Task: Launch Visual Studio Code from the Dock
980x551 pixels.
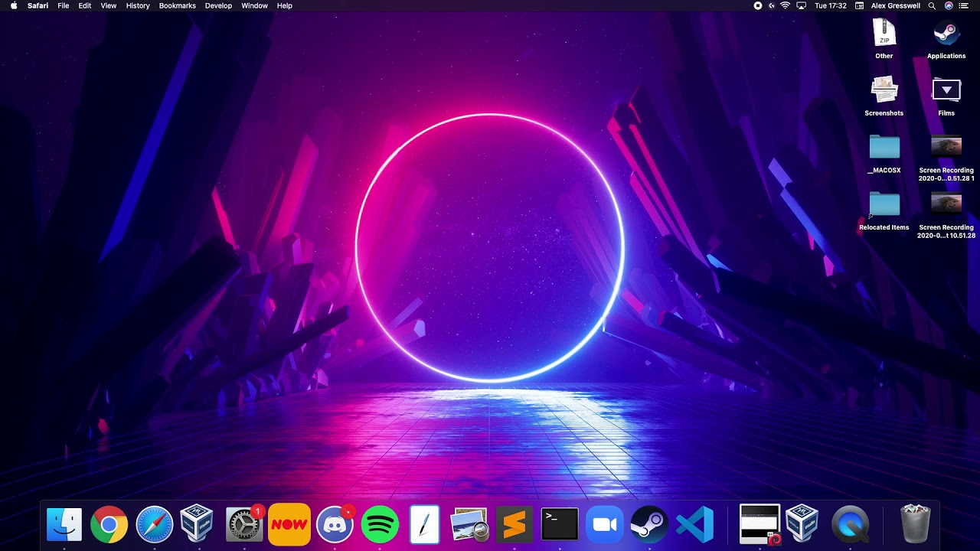Action: coord(694,524)
